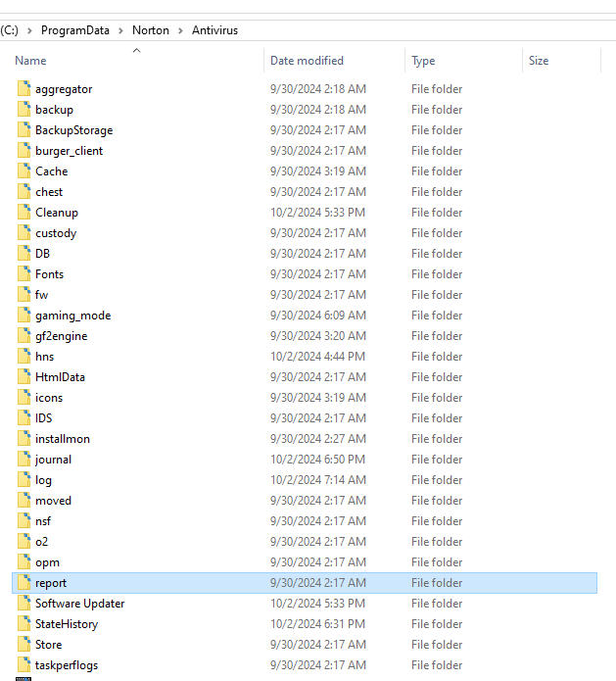Click the date 9/30/2024 3:20 AM for gf2engine
This screenshot has height=681, width=616.
[x=318, y=336]
